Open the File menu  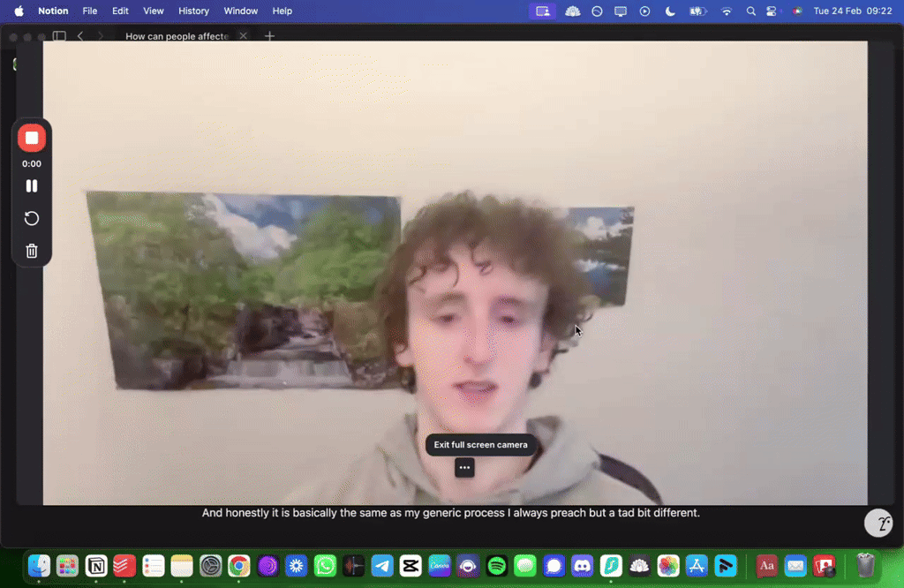click(89, 11)
